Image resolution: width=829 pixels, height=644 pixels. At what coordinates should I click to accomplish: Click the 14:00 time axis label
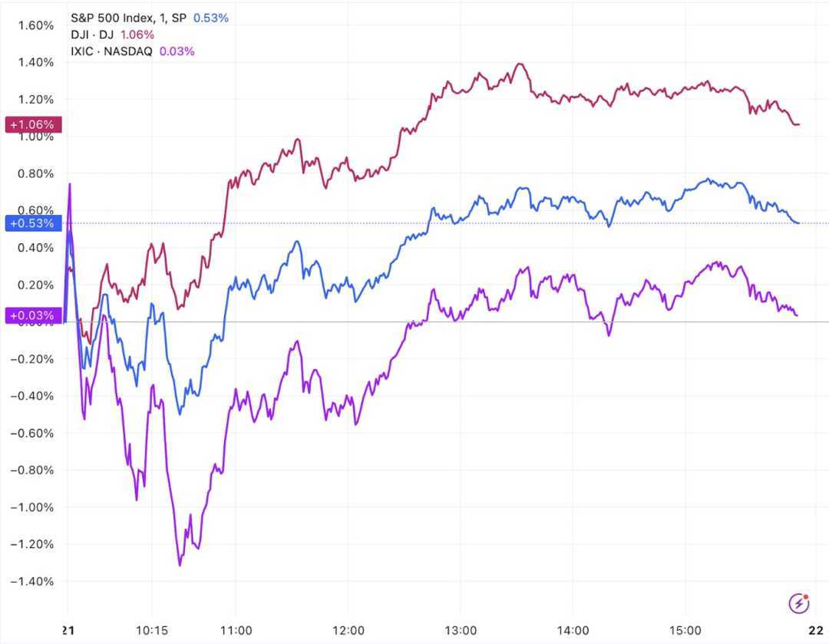click(573, 629)
